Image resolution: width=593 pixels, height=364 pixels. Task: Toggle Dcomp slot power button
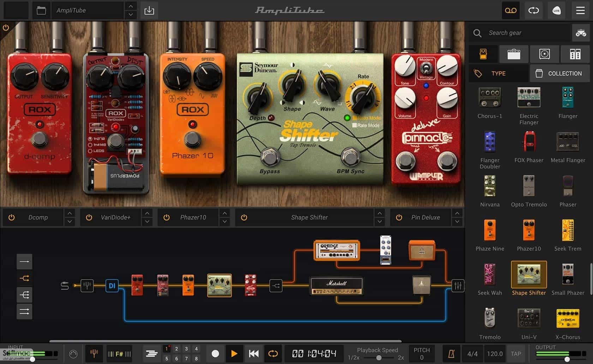12,217
